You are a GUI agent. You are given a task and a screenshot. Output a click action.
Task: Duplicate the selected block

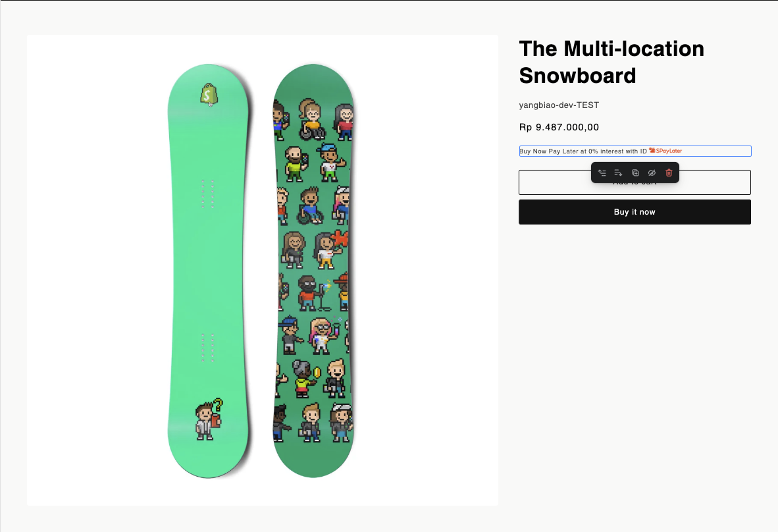(635, 173)
